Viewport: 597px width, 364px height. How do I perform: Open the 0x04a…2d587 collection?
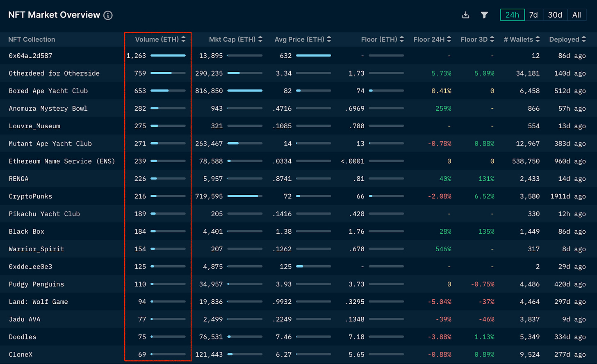[x=30, y=56]
